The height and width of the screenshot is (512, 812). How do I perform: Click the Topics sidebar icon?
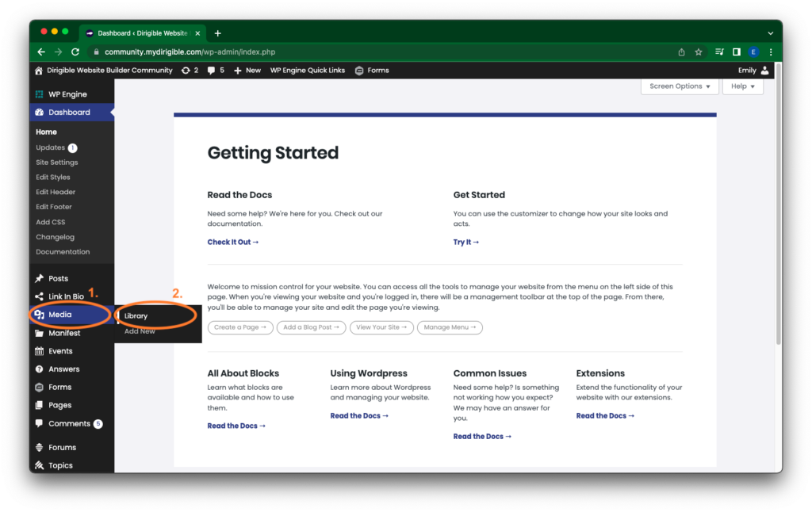point(38,465)
